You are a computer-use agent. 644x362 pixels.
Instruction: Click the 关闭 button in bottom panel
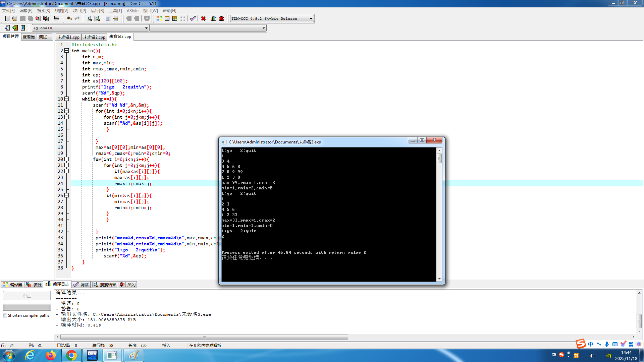(128, 285)
